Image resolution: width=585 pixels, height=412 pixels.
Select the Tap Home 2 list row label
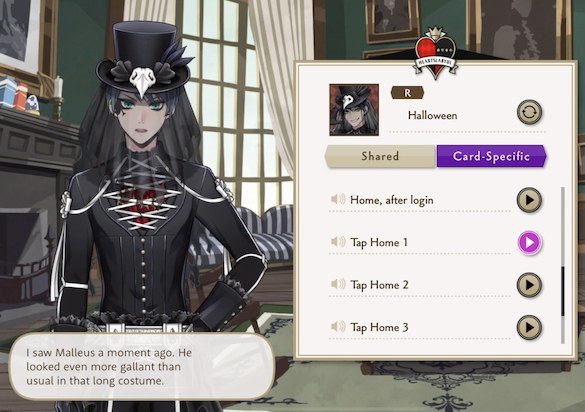click(x=379, y=285)
